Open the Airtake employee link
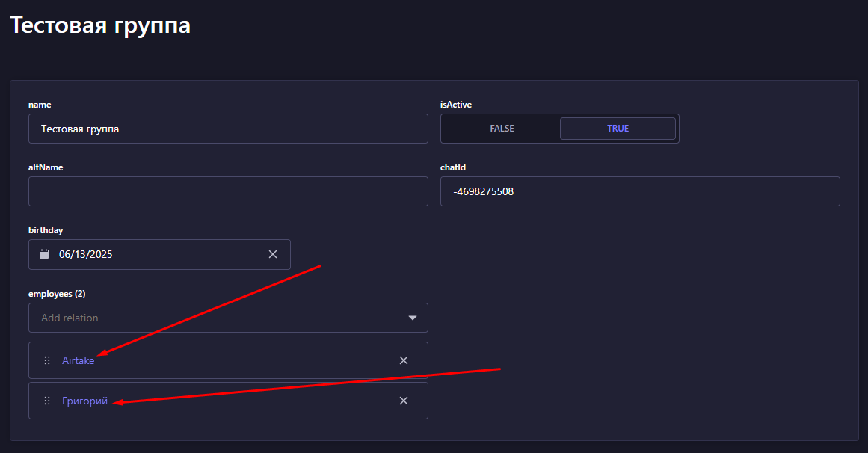The height and width of the screenshot is (453, 868). pyautogui.click(x=78, y=360)
